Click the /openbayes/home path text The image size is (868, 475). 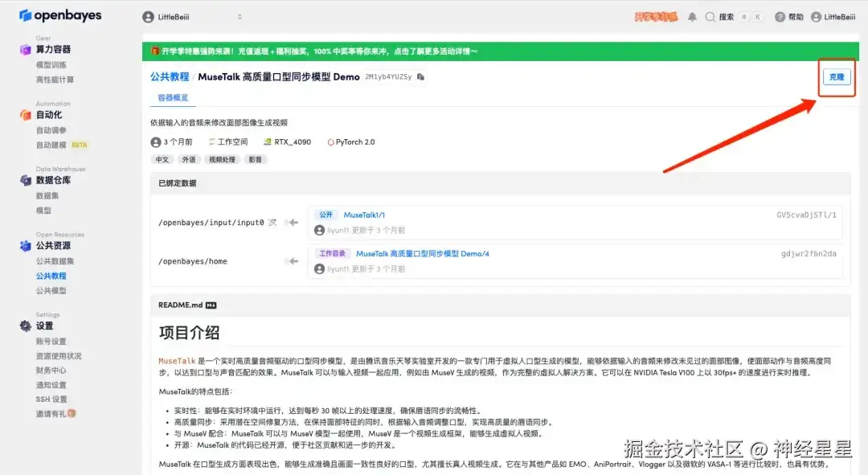(193, 261)
